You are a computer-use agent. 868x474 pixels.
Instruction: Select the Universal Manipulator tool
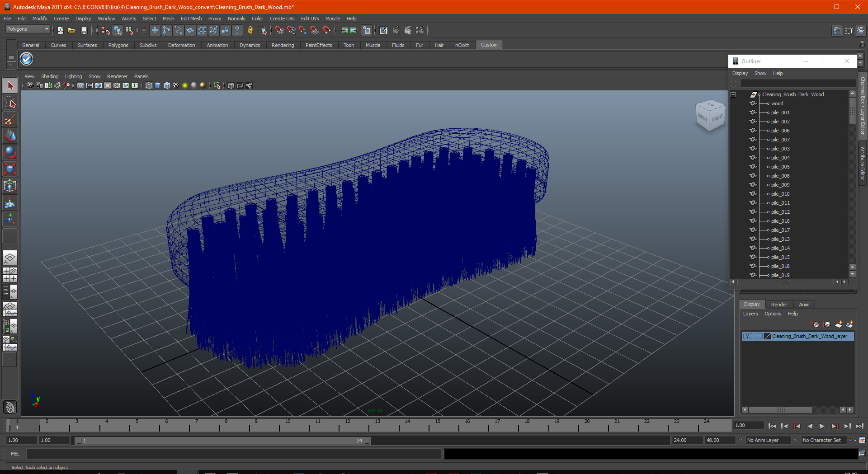[10, 186]
